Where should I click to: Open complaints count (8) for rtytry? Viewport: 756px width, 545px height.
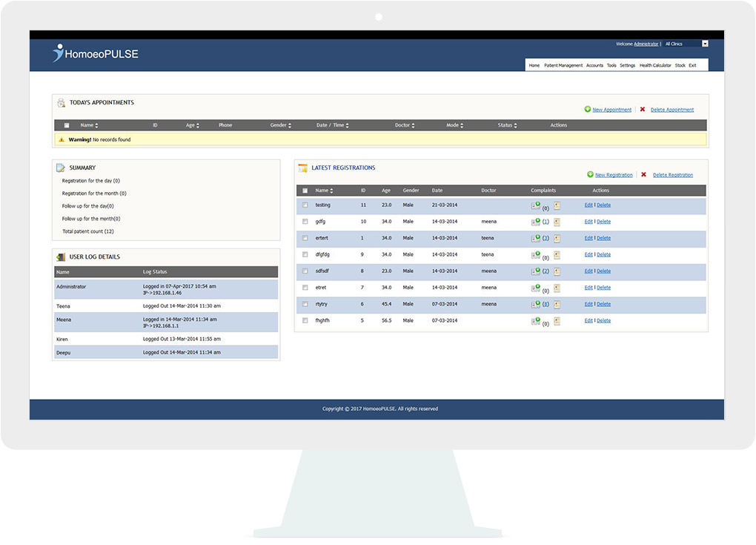click(x=546, y=305)
